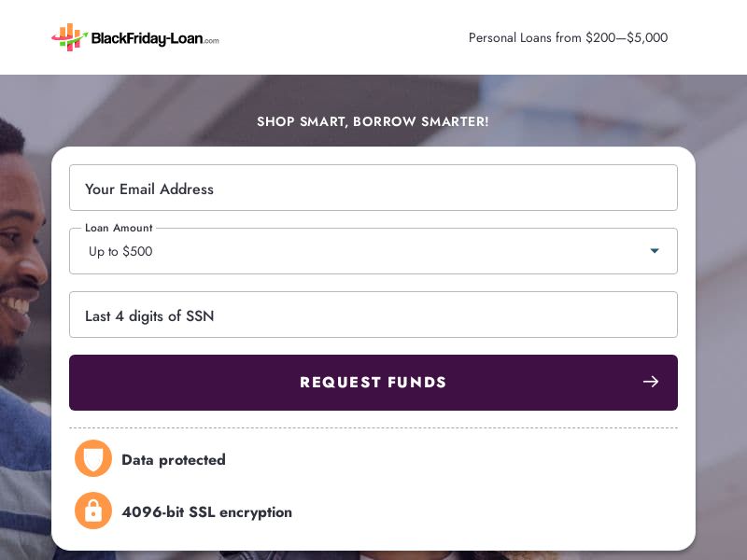Select the Up to $500 loan amount value
Screen dimensions: 747x560
point(120,251)
